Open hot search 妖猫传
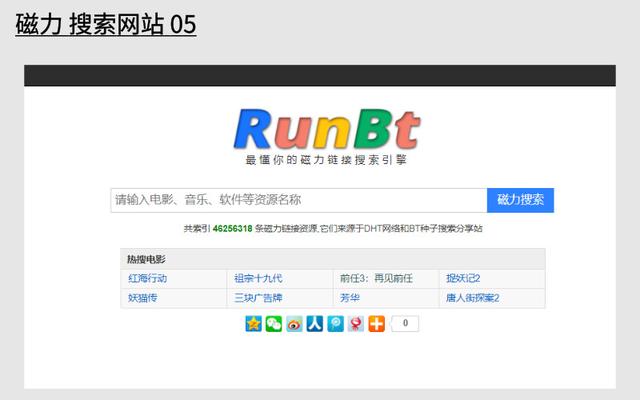The height and width of the screenshot is (400, 640). click(x=142, y=298)
